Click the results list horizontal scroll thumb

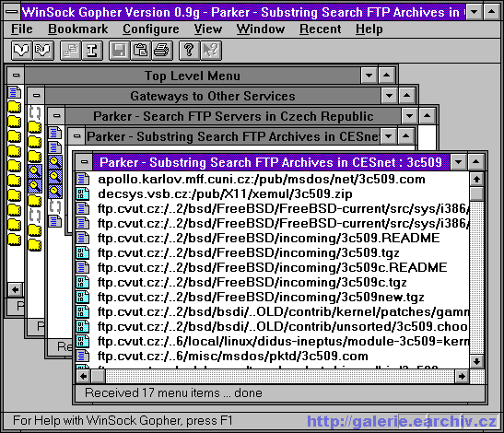pyautogui.click(x=98, y=376)
